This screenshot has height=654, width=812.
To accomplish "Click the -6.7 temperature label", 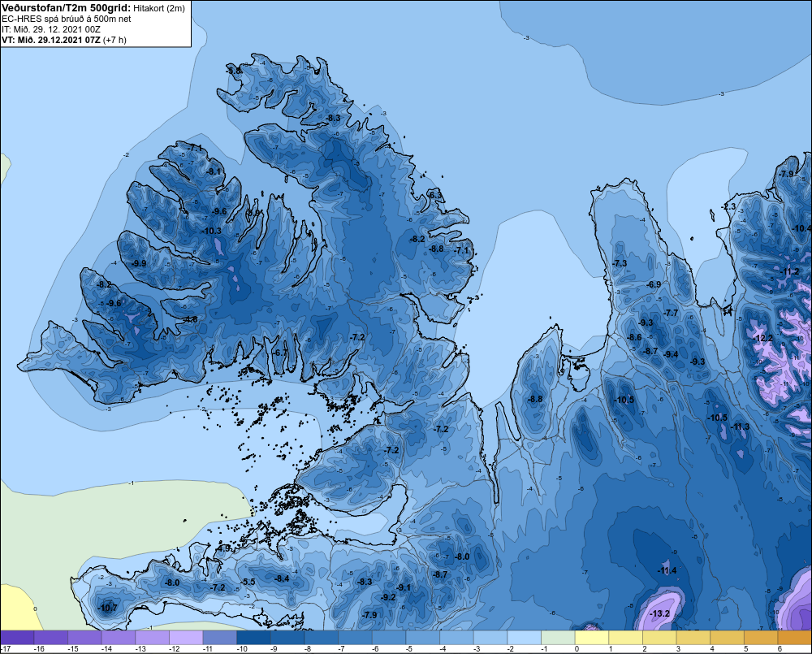I will pyautogui.click(x=280, y=353).
